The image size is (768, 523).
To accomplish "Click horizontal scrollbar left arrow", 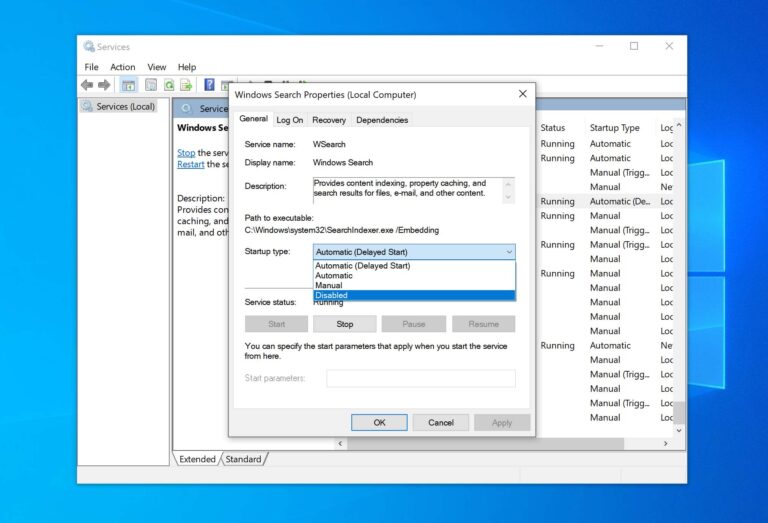I will 340,444.
